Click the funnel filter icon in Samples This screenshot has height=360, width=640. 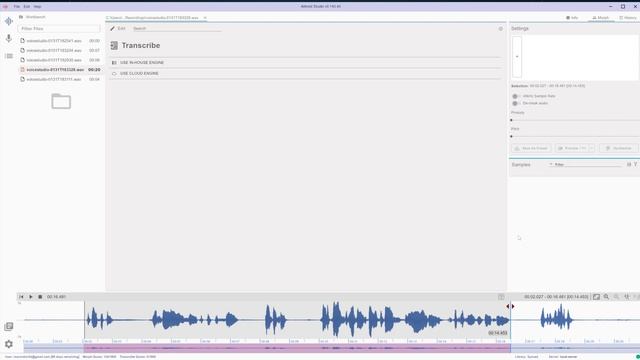635,164
